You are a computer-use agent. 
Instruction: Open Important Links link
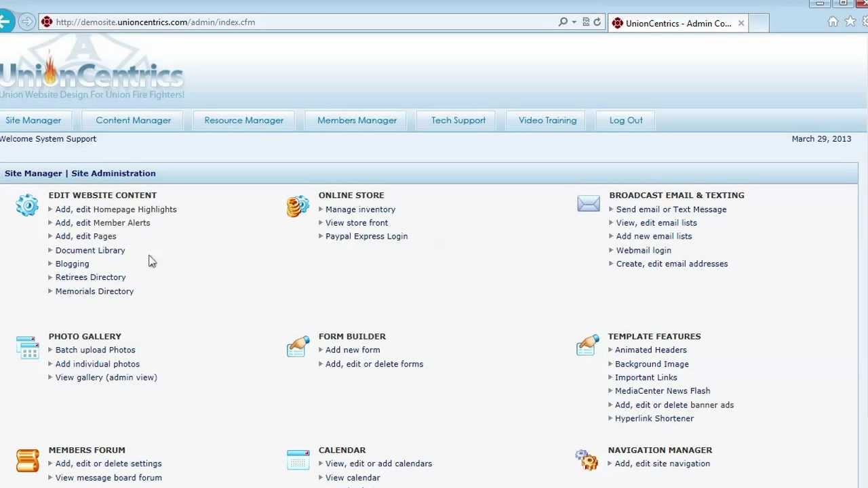pyautogui.click(x=646, y=378)
